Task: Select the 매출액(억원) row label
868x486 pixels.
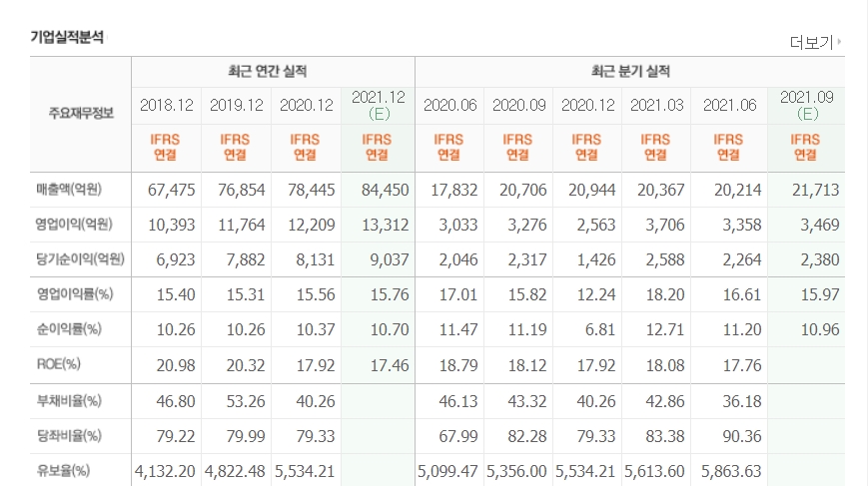Action: pyautogui.click(x=69, y=189)
